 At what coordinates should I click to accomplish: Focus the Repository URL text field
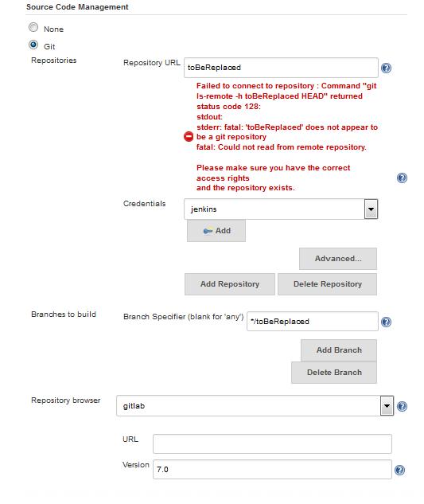pos(281,68)
